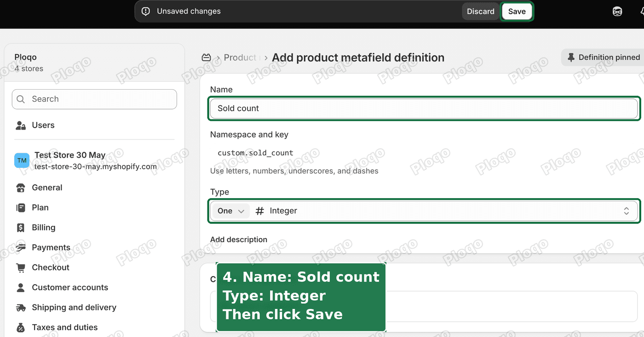Click the Product breadcrumb link
This screenshot has width=644, height=337.
[240, 57]
